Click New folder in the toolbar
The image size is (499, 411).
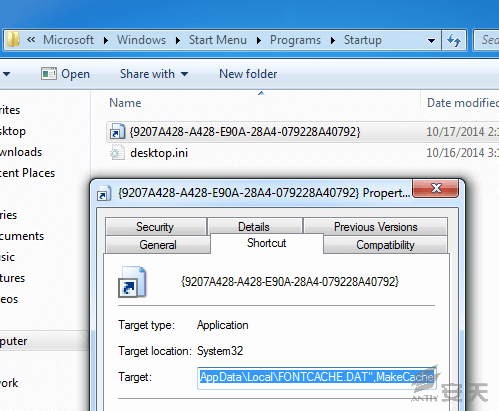[x=248, y=74]
